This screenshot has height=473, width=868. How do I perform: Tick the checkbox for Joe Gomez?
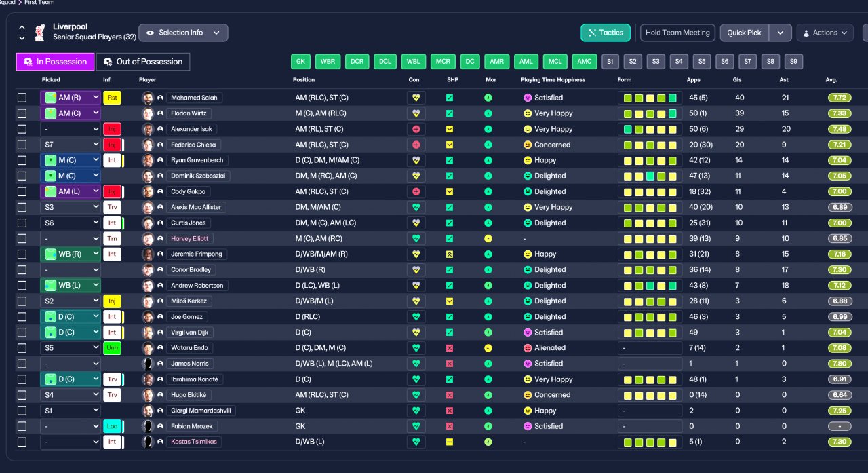(22, 316)
